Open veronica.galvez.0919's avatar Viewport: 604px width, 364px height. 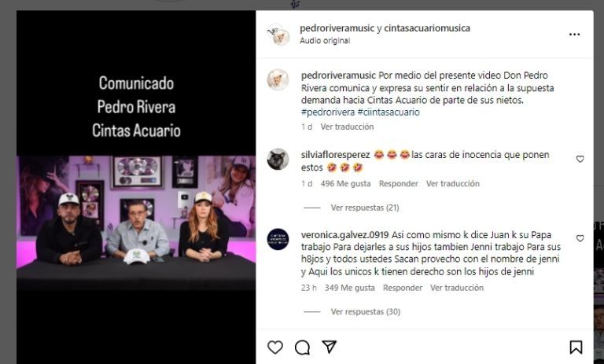[x=278, y=239]
